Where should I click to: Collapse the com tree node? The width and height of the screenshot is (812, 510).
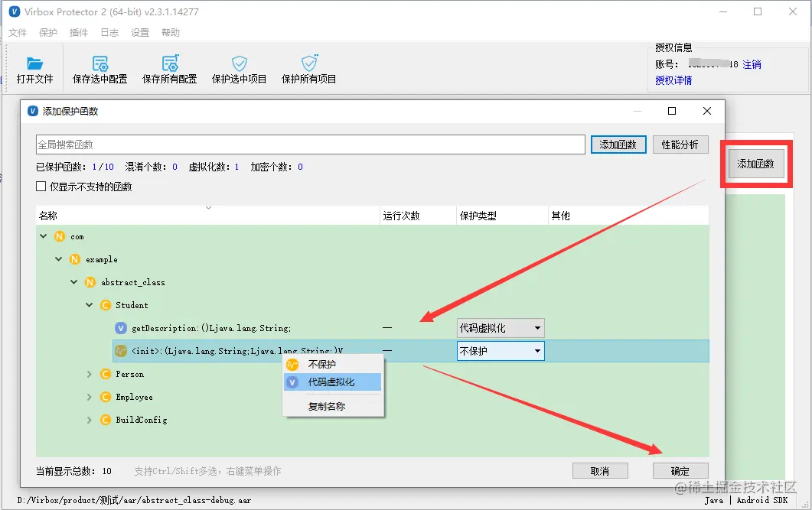tap(44, 236)
